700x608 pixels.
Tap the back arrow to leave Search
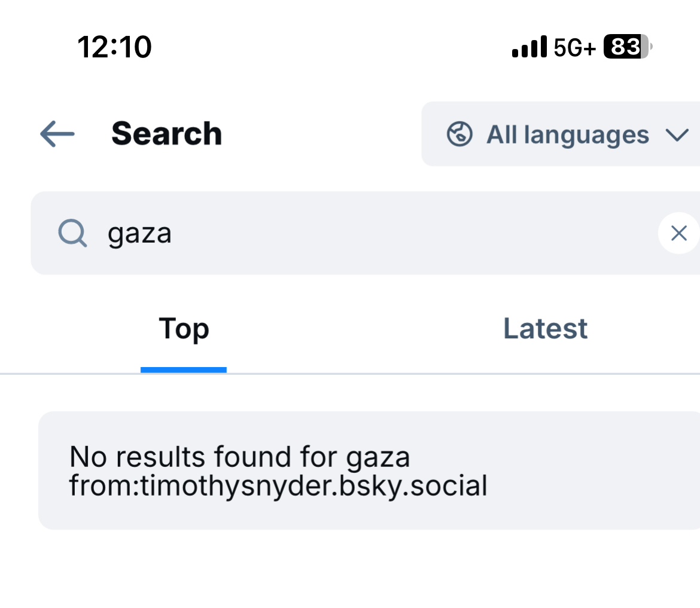pyautogui.click(x=57, y=134)
